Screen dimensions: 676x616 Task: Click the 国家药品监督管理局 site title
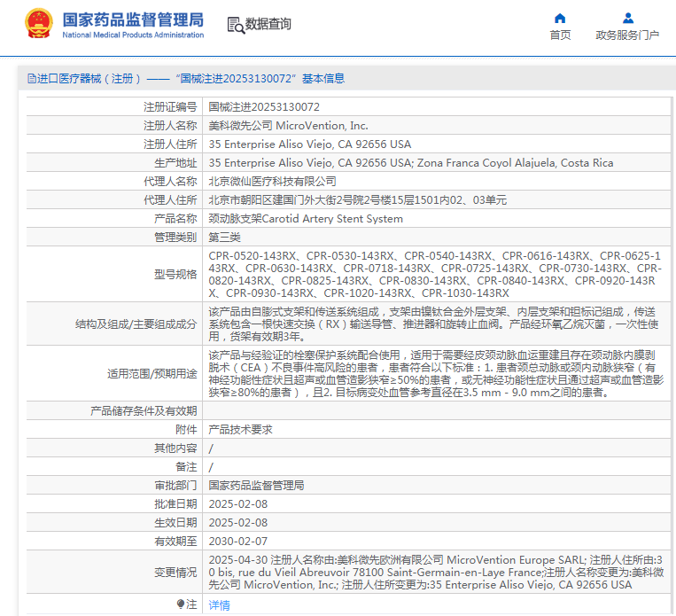(x=133, y=19)
